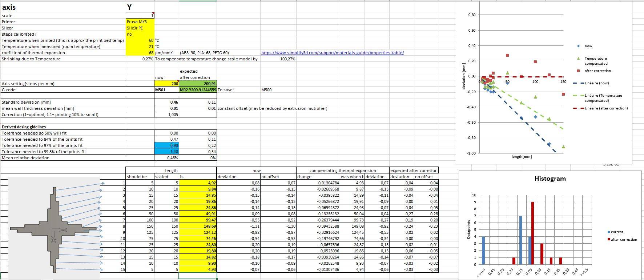Image resolution: width=644 pixels, height=280 pixels.
Task: Select the measured length cell '99,47'
Action: [198, 220]
